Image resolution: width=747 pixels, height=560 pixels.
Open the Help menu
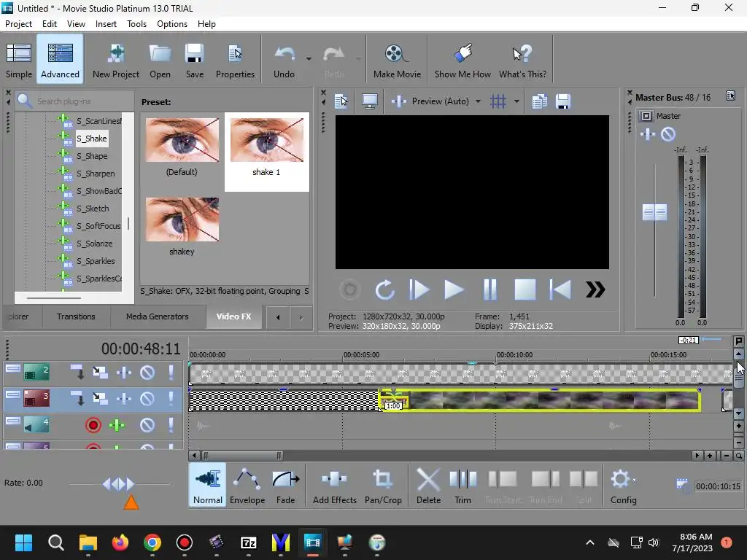[x=206, y=24]
